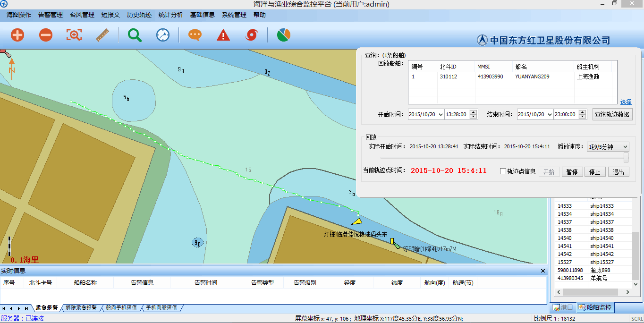The image size is (644, 323).
Task: Go to last tab with the navigation arrow
Action: point(26,308)
